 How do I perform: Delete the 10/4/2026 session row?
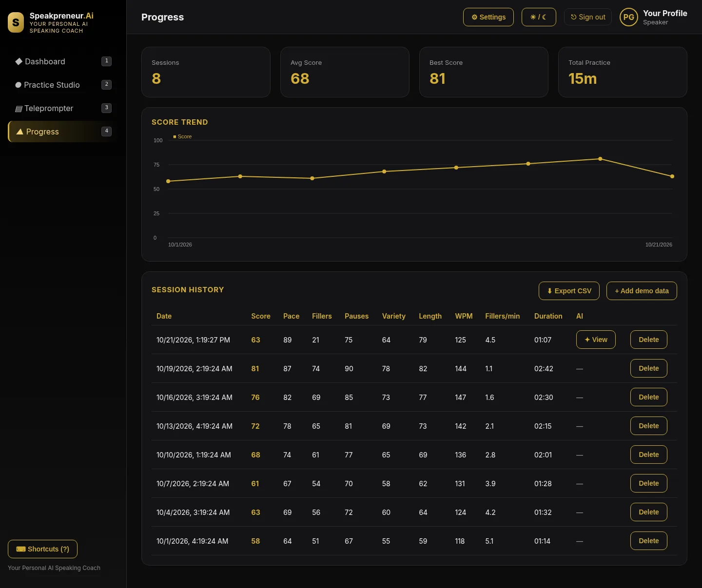click(649, 512)
